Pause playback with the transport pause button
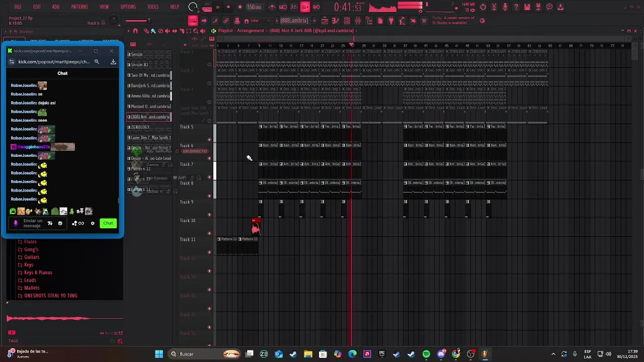 (x=218, y=7)
